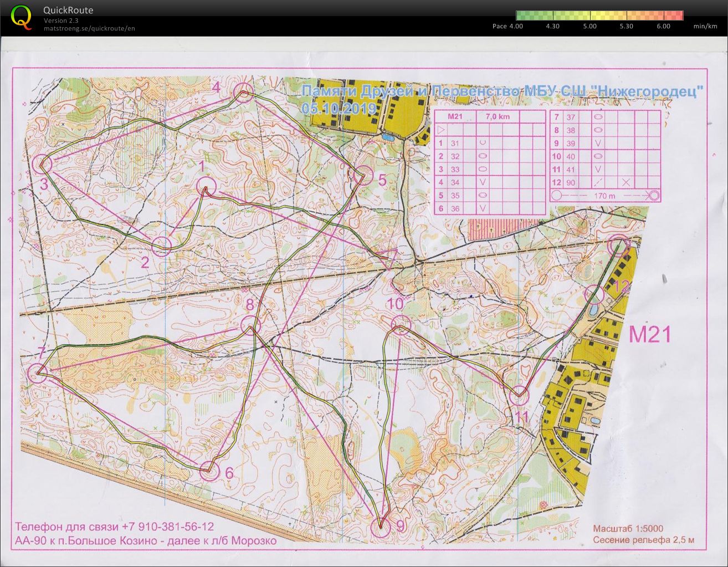The image size is (728, 567).
Task: Click the Масштаб 1:5000 scale text
Action: [x=628, y=528]
